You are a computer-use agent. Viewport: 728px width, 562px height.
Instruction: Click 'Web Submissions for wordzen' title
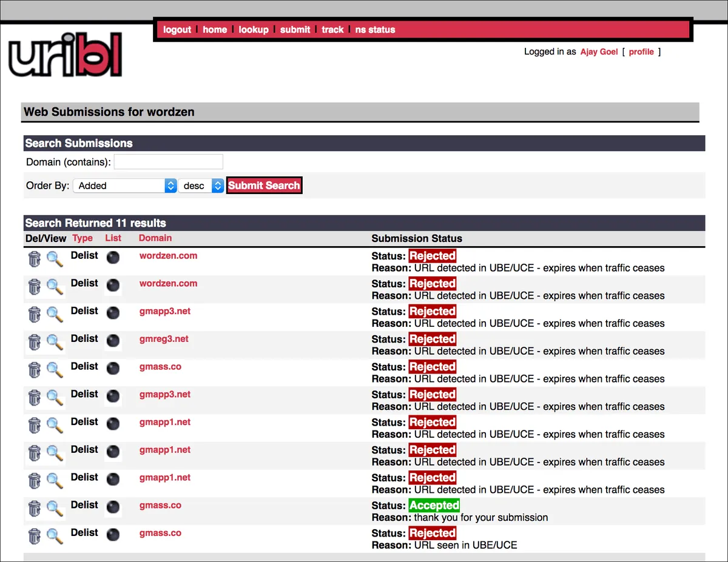coord(109,112)
